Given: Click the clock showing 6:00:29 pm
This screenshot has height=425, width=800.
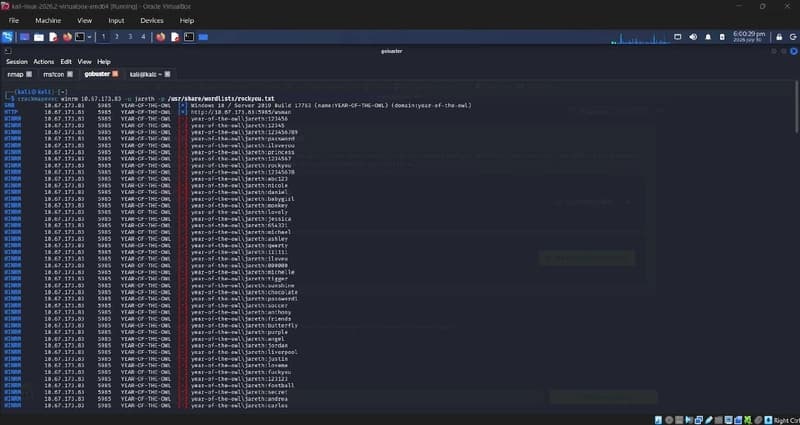Looking at the screenshot, I should click(x=748, y=36).
